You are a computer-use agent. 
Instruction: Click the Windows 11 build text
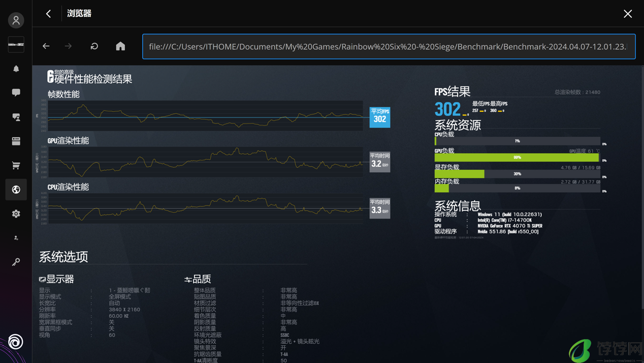click(x=510, y=215)
